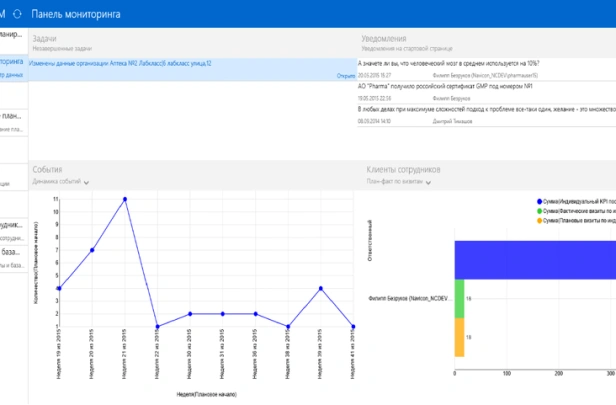The image size is (616, 405).
Task: Select the highlighted 'мониторинга' sidebar item
Action: pyautogui.click(x=14, y=62)
